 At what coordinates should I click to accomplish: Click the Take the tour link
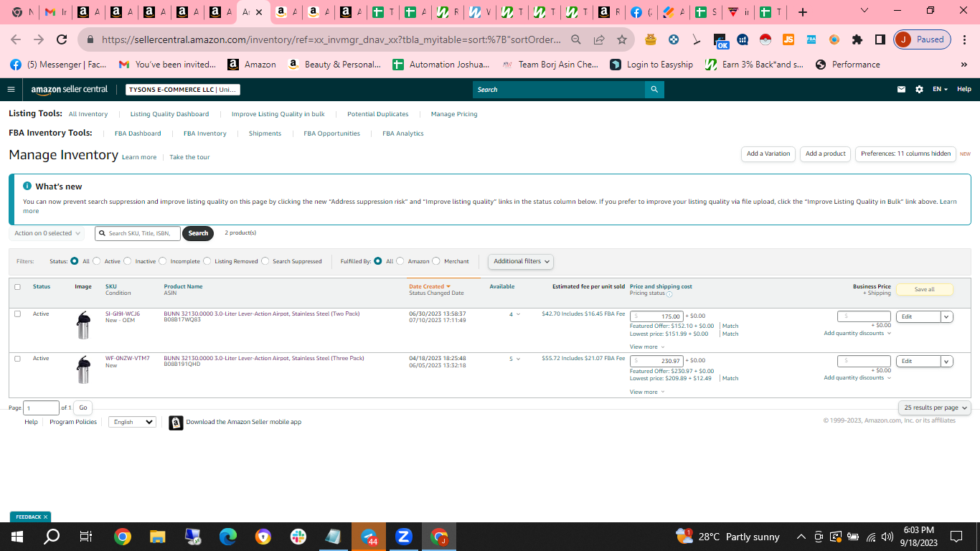coord(189,157)
